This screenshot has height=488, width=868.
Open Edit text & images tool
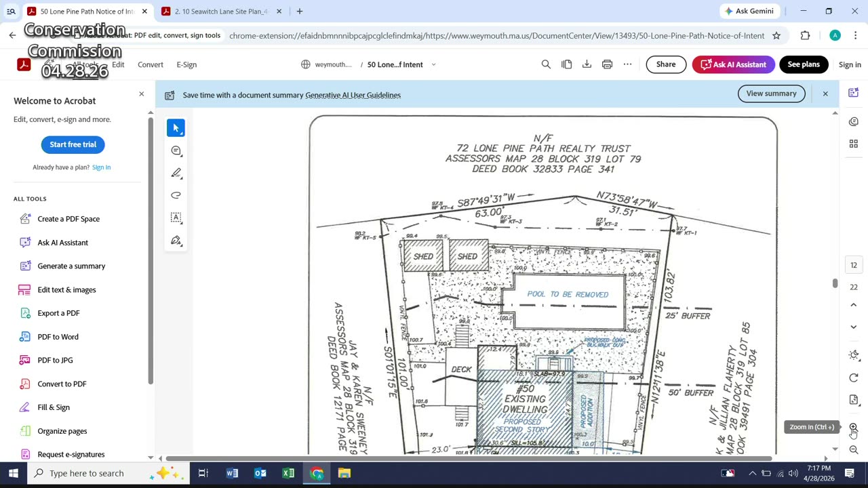pos(66,289)
